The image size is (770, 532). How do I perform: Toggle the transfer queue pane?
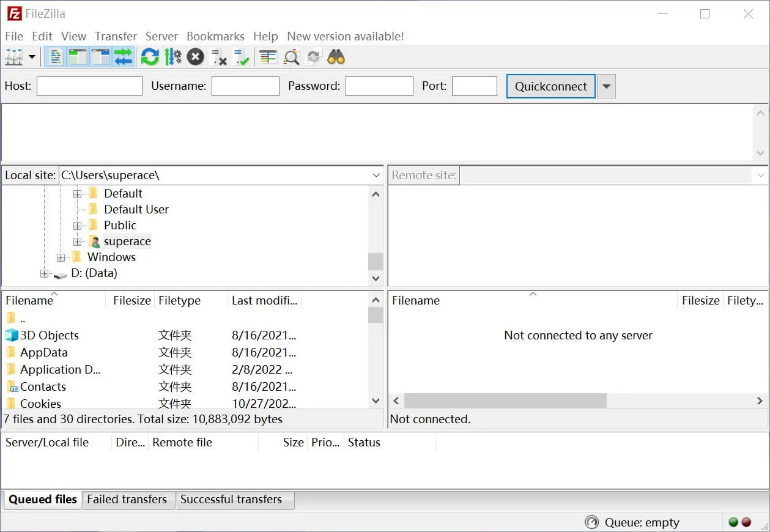[x=124, y=56]
